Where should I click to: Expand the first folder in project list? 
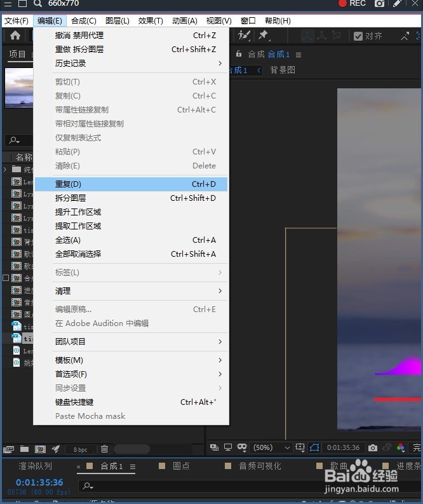(x=5, y=169)
